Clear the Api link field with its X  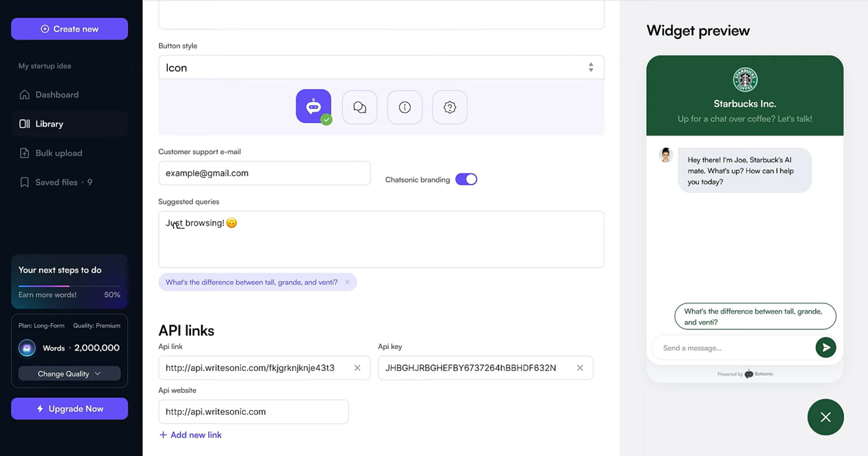click(357, 368)
